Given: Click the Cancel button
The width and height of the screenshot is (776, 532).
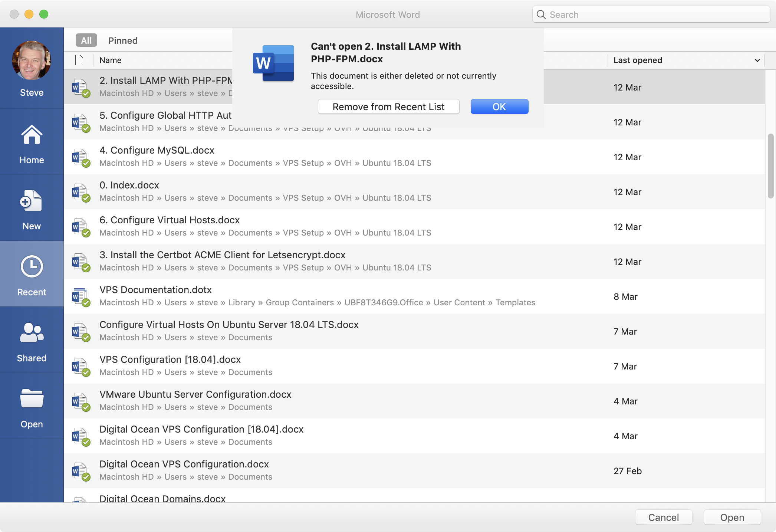Looking at the screenshot, I should 663,517.
